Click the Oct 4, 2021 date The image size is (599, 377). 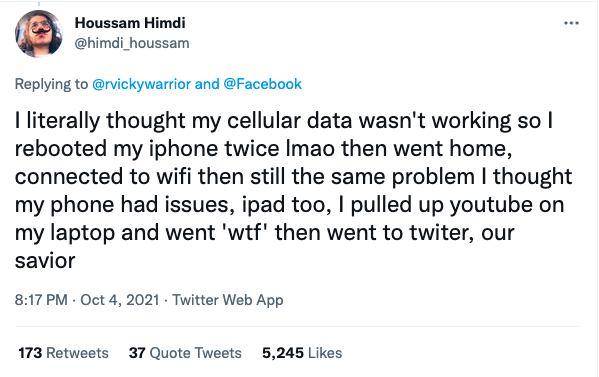120,300
